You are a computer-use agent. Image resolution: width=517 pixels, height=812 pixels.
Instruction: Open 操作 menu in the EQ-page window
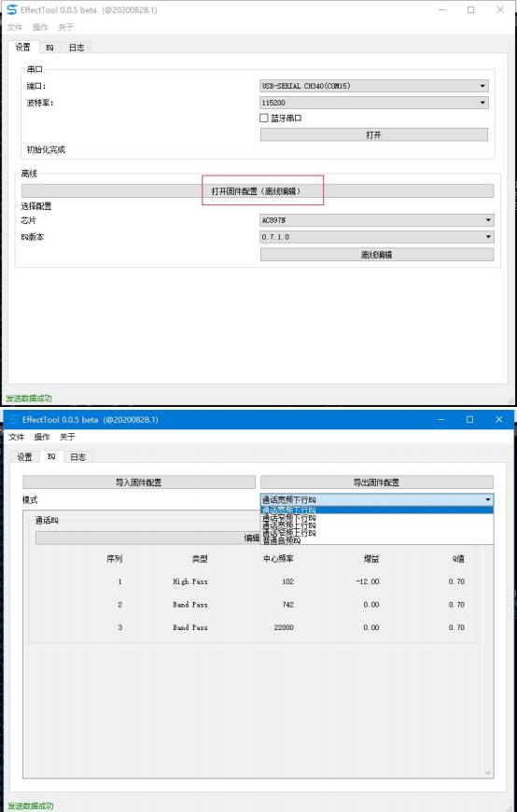click(x=42, y=437)
